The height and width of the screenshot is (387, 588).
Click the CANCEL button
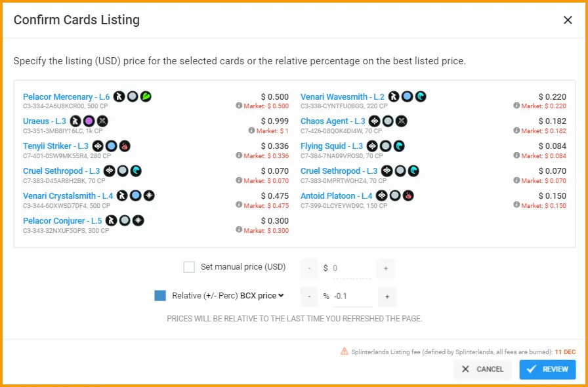point(482,369)
